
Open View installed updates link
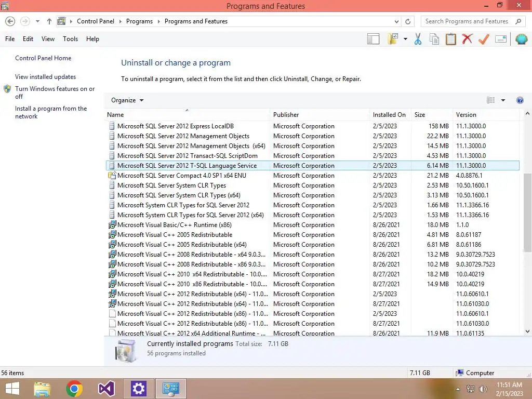[46, 77]
